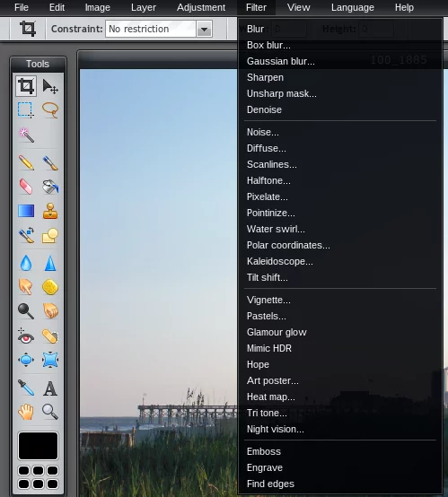Choose Pointinize... filter
Viewport: 448px width, 497px height.
coord(340,213)
